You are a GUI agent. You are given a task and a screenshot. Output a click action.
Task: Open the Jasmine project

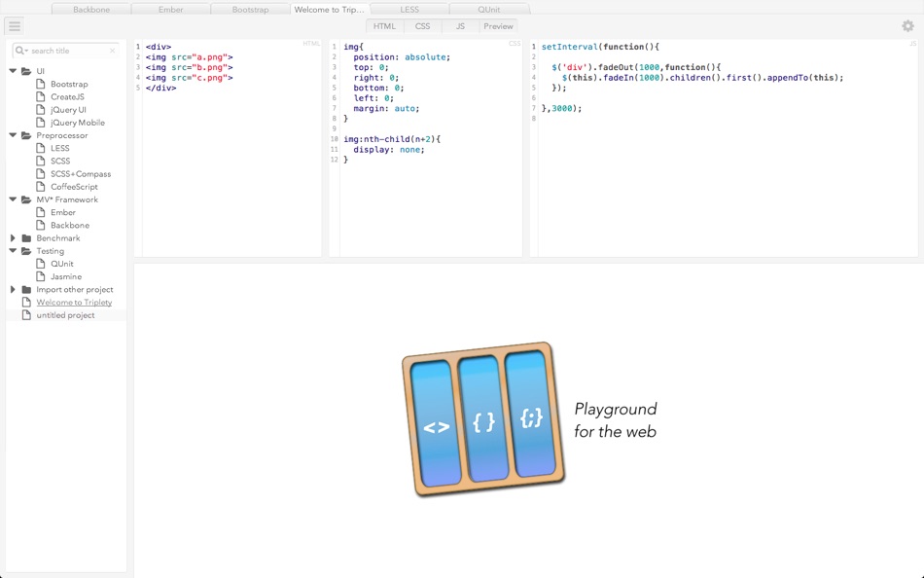tap(66, 276)
